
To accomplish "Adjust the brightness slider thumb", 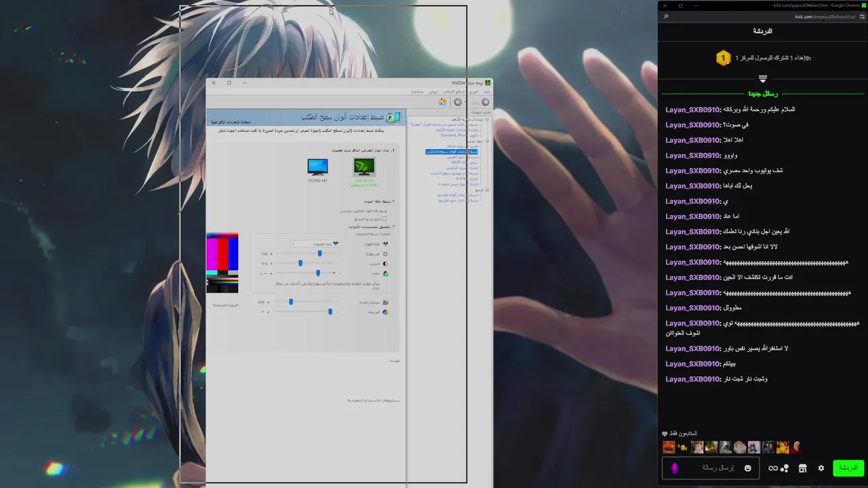I will (319, 253).
